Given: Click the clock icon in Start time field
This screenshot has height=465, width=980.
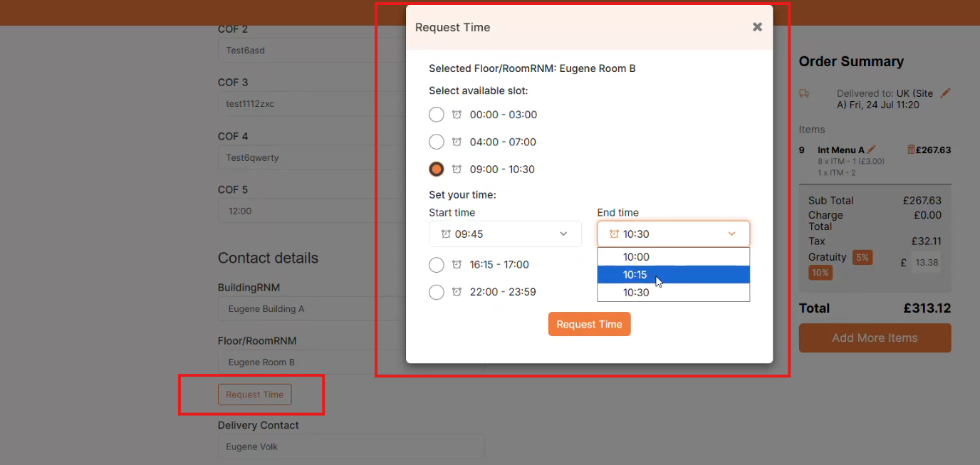Looking at the screenshot, I should coord(446,234).
